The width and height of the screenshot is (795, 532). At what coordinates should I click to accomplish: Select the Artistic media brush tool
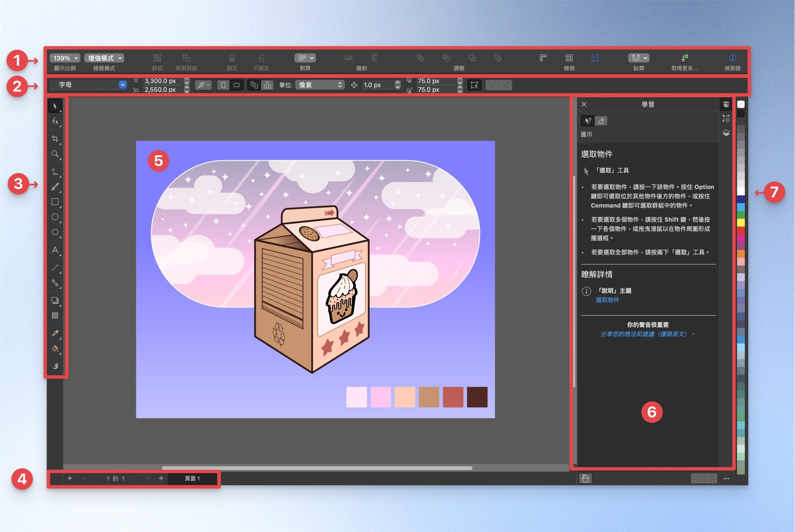tap(55, 187)
